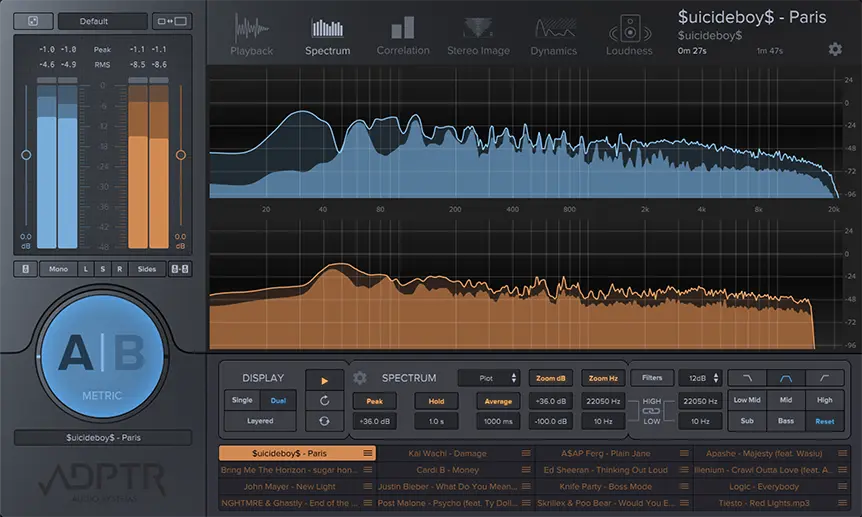Click the 1.0 s hold time field

point(436,421)
